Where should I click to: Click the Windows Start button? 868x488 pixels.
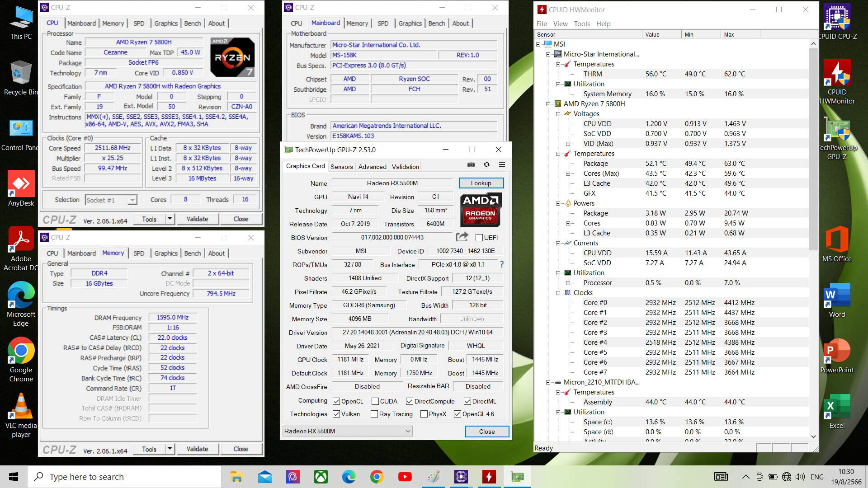click(x=14, y=477)
